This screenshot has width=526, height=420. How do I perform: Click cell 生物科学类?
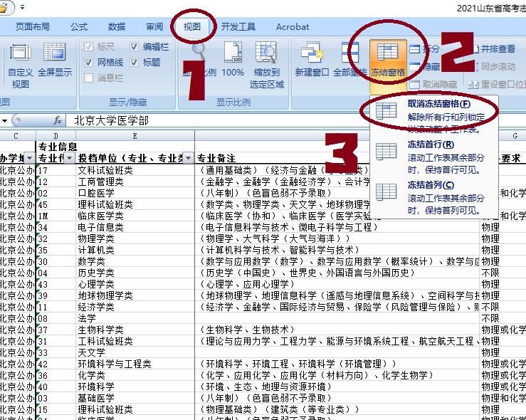(135, 330)
